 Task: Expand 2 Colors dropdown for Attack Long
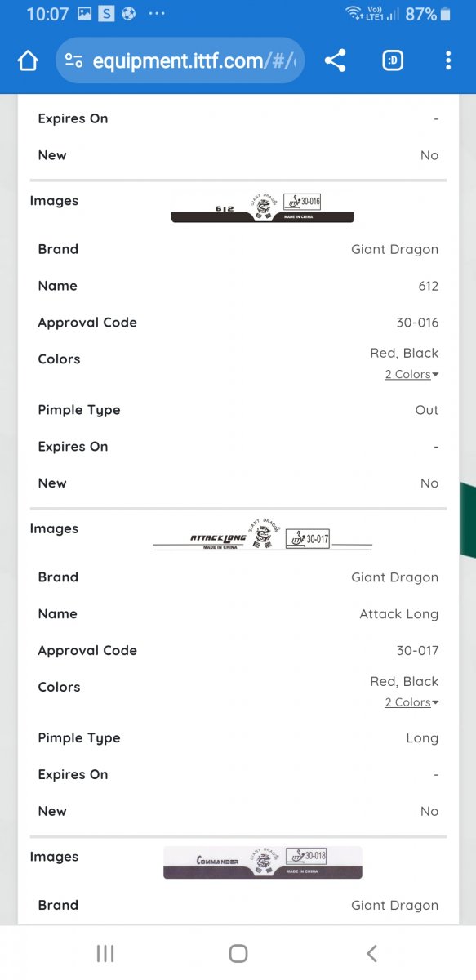(x=411, y=702)
